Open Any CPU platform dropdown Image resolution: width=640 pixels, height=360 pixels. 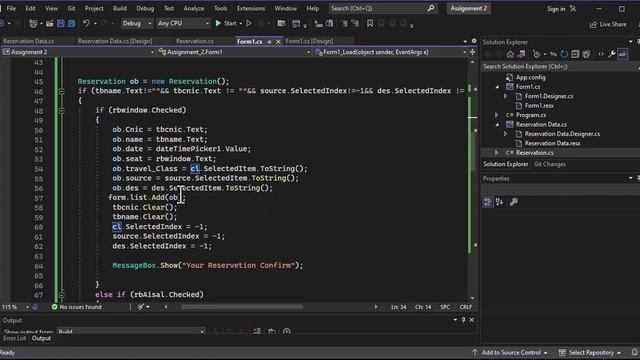[x=183, y=24]
